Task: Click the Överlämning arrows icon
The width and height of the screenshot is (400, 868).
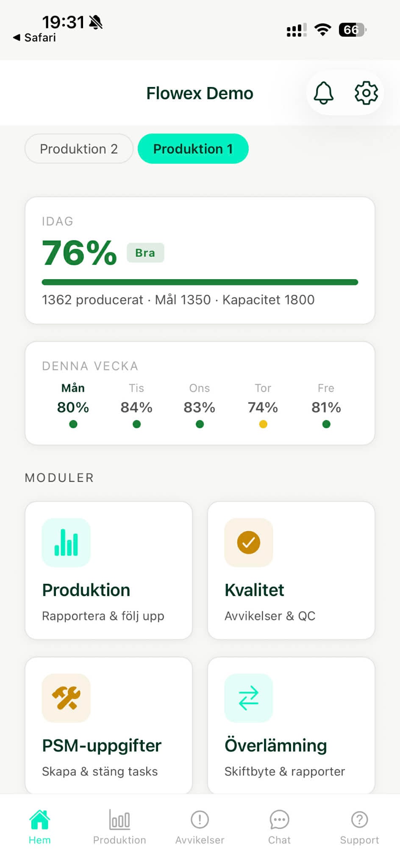Action: tap(248, 698)
